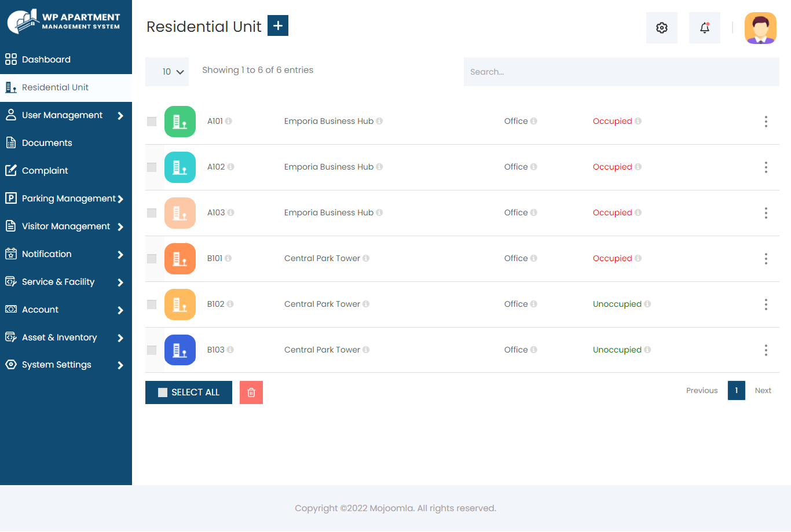791x532 pixels.
Task: Click the Residential Unit page heading
Action: [x=204, y=27]
